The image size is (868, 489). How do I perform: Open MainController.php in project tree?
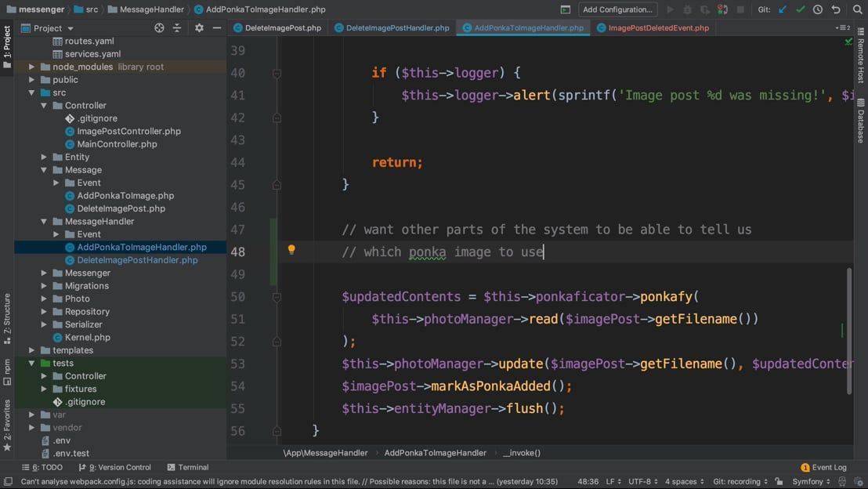pyautogui.click(x=117, y=144)
